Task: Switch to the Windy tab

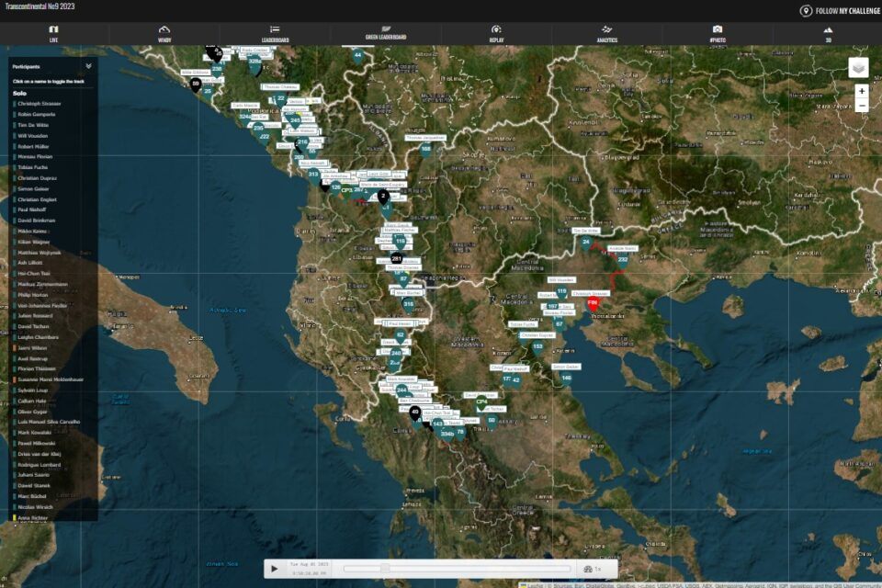Action: click(x=164, y=34)
